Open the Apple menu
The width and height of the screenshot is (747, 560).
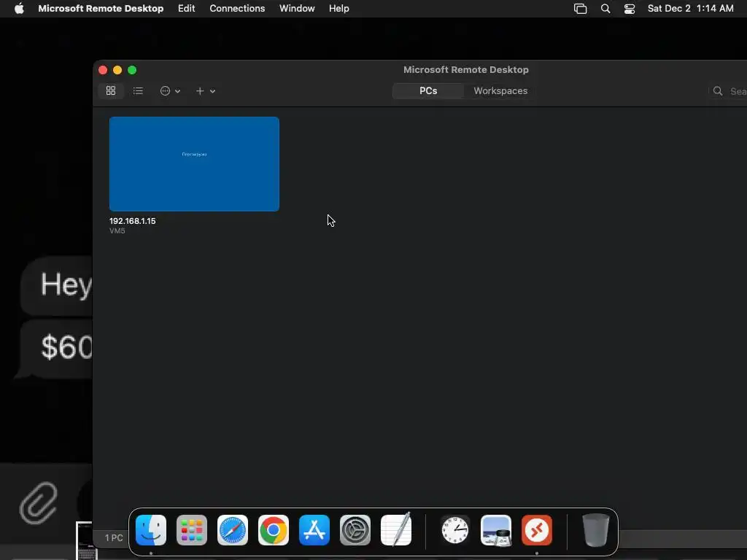(19, 9)
